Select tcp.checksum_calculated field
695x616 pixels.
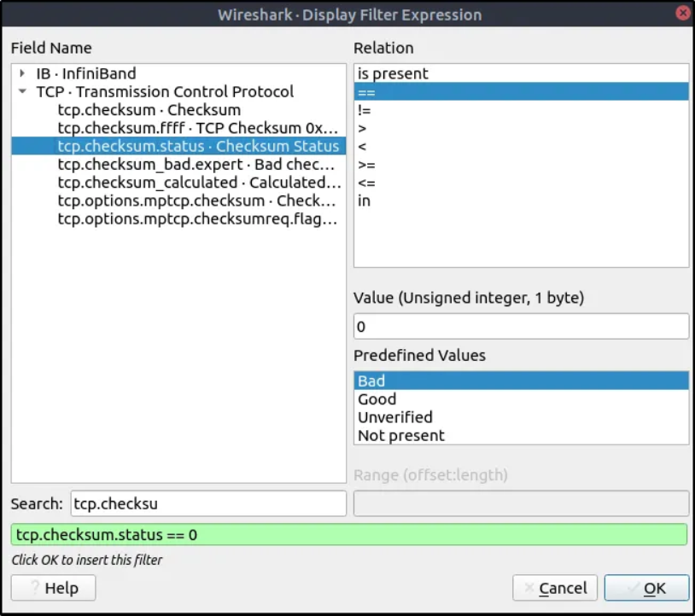click(x=178, y=183)
